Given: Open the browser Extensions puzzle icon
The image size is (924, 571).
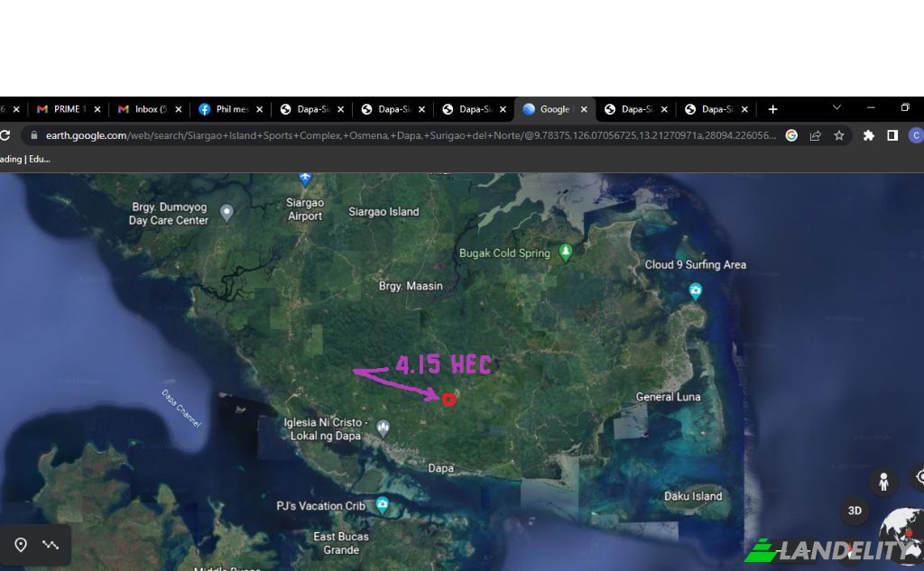Looking at the screenshot, I should tap(869, 135).
